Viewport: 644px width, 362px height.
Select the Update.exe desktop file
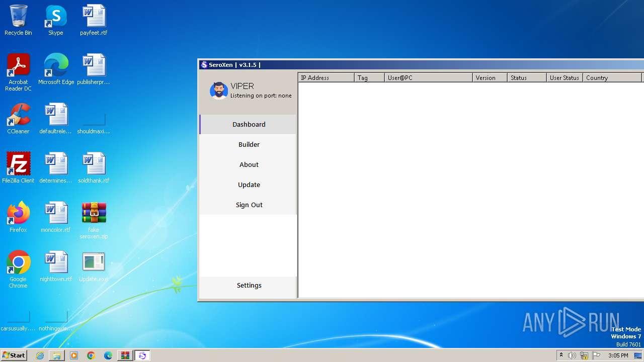[94, 266]
